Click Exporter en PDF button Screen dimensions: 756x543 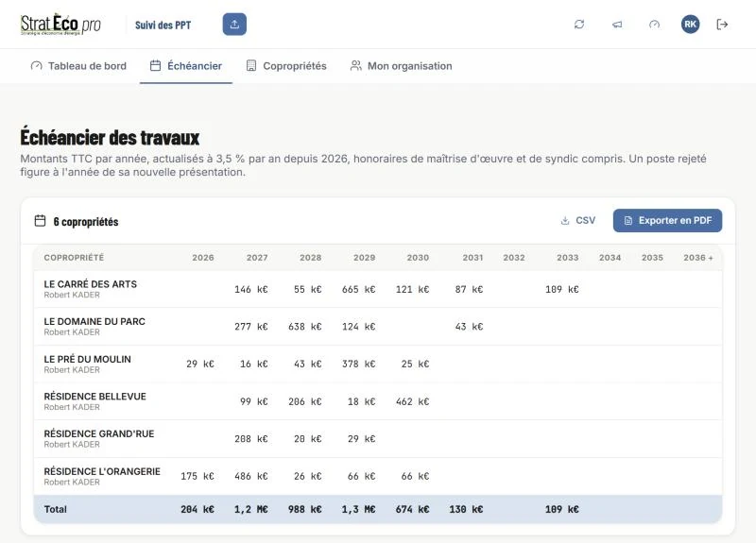(667, 220)
